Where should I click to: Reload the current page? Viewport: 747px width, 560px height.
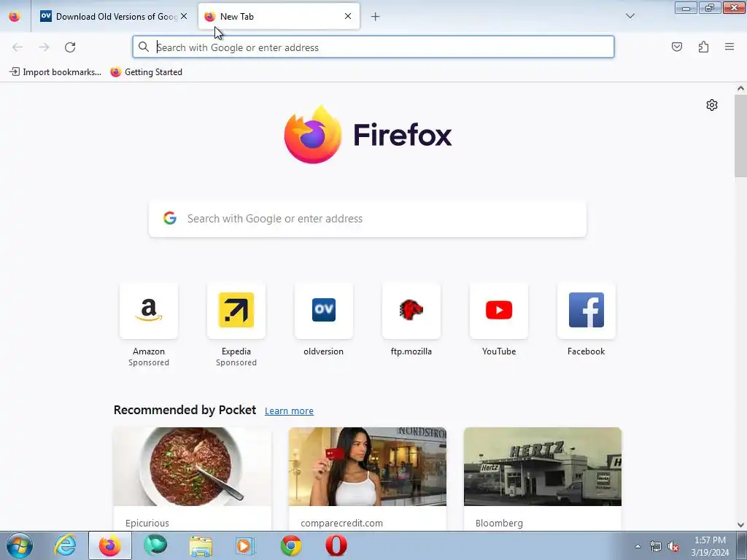tap(70, 47)
